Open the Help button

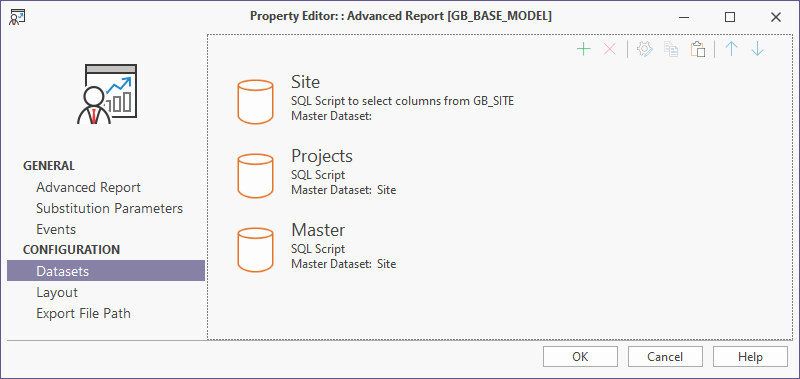[750, 357]
